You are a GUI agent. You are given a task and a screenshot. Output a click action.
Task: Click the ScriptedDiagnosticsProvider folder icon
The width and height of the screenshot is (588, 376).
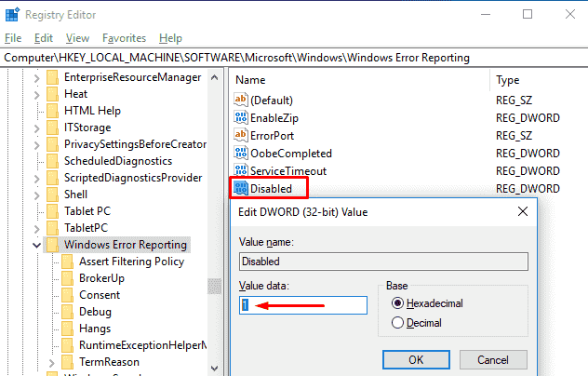(52, 178)
